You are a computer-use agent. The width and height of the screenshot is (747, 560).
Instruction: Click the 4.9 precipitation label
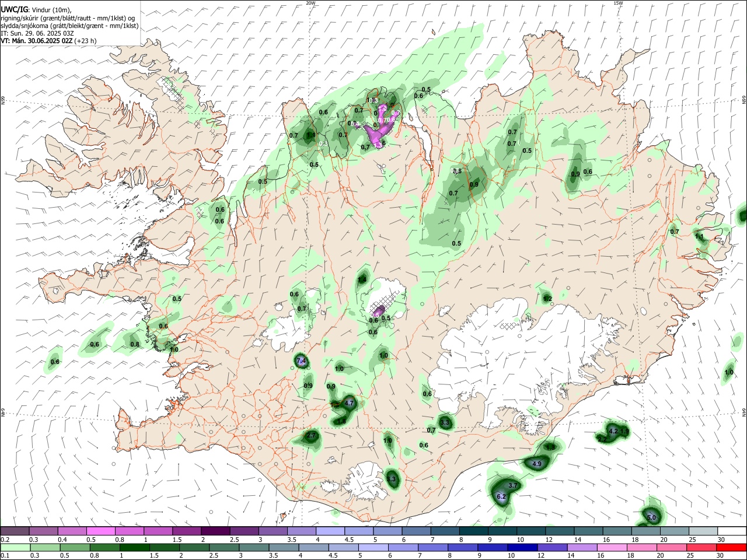click(537, 464)
